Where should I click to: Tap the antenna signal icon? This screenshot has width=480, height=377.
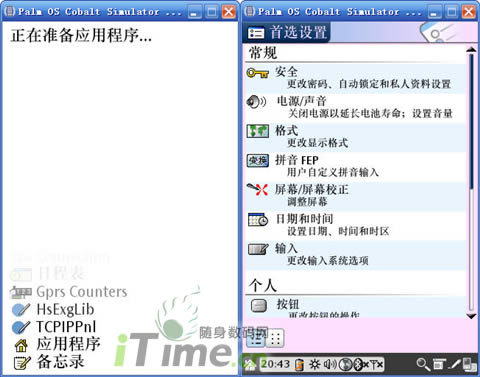pyautogui.click(x=377, y=364)
